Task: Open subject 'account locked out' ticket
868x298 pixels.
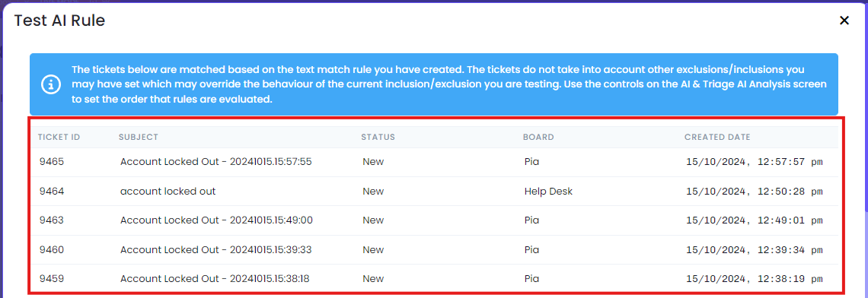Action: (x=168, y=192)
